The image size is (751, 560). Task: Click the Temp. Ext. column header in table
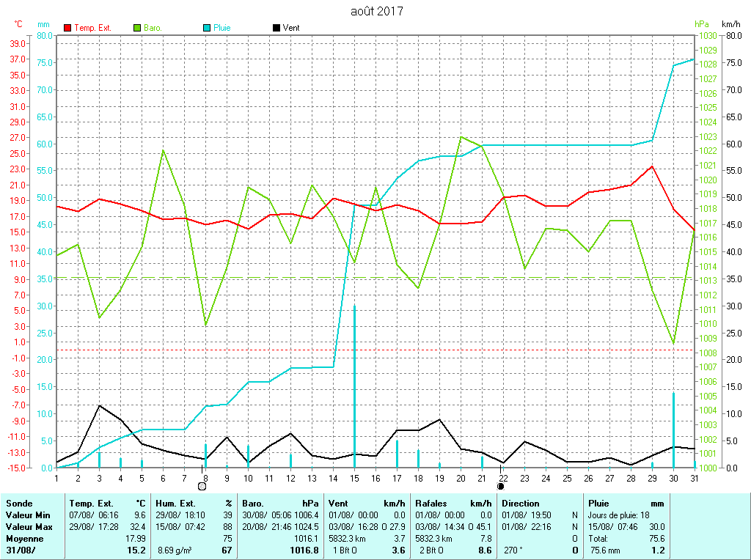coord(90,504)
